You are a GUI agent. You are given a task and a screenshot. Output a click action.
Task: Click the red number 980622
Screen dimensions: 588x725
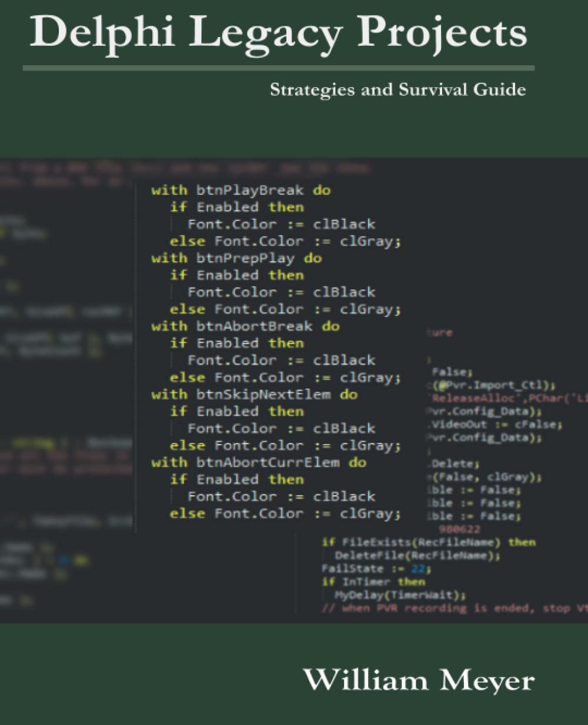pos(459,529)
